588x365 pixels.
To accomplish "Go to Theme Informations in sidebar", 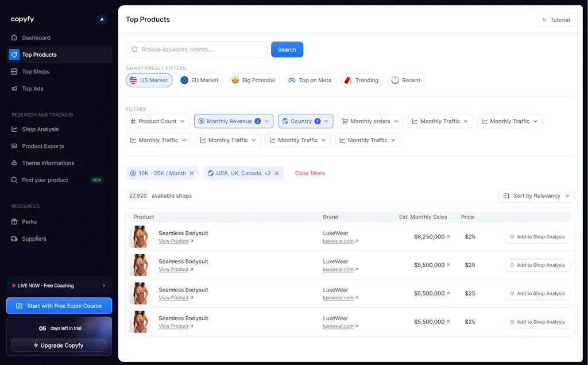I will point(48,163).
